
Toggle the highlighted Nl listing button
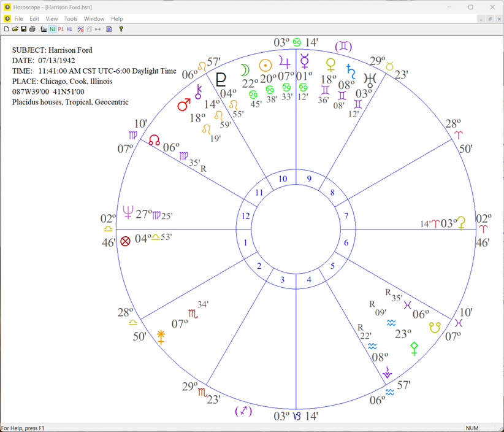pyautogui.click(x=52, y=29)
